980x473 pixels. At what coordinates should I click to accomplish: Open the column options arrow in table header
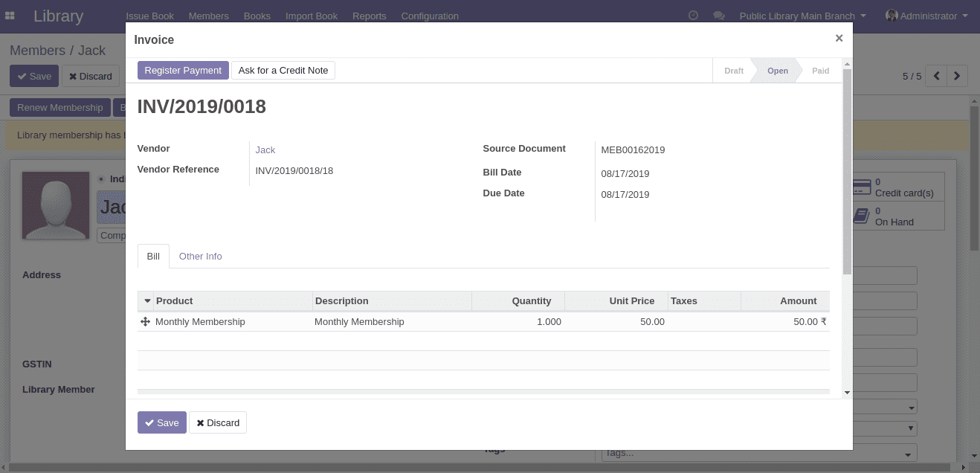pyautogui.click(x=147, y=301)
